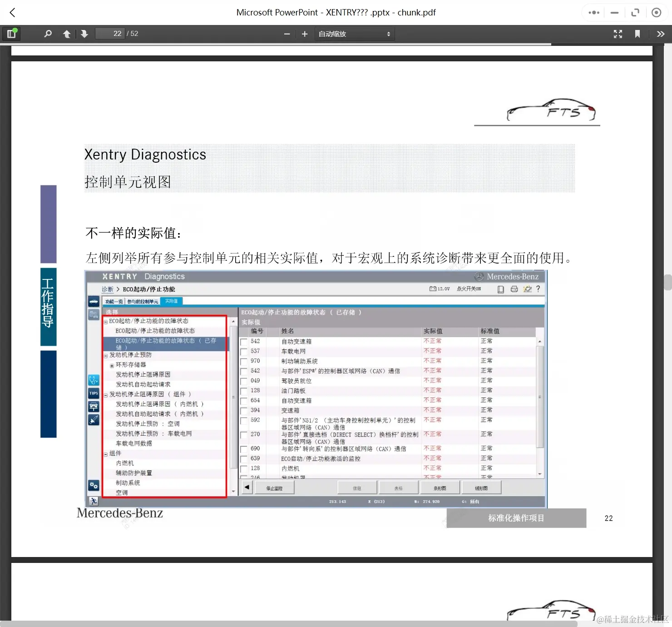Collapse the 发动机停止阻碍原因（组件）tree node
The width and height of the screenshot is (672, 627).
106,395
